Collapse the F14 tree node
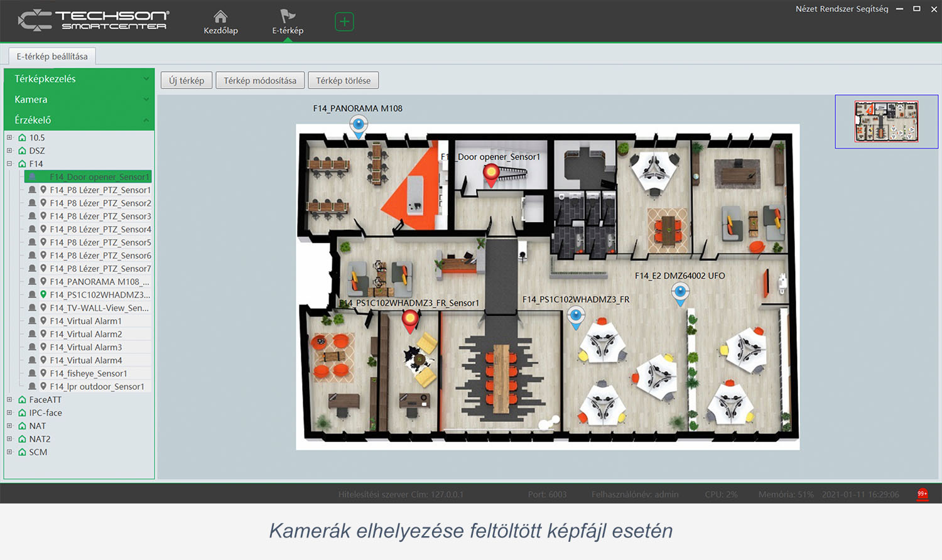This screenshot has height=560, width=942. (x=9, y=164)
